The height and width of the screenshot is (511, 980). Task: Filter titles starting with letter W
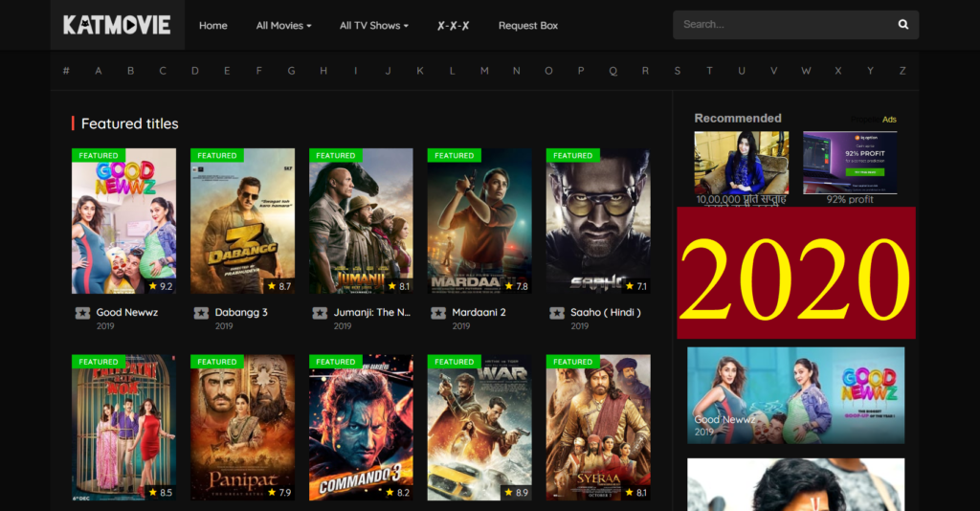(x=806, y=71)
